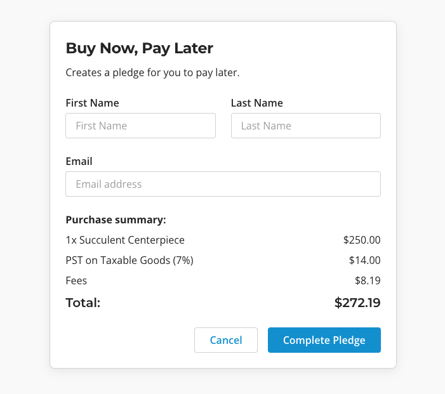Click the $250.00 item price
Screen dimensions: 445x394
coord(362,240)
